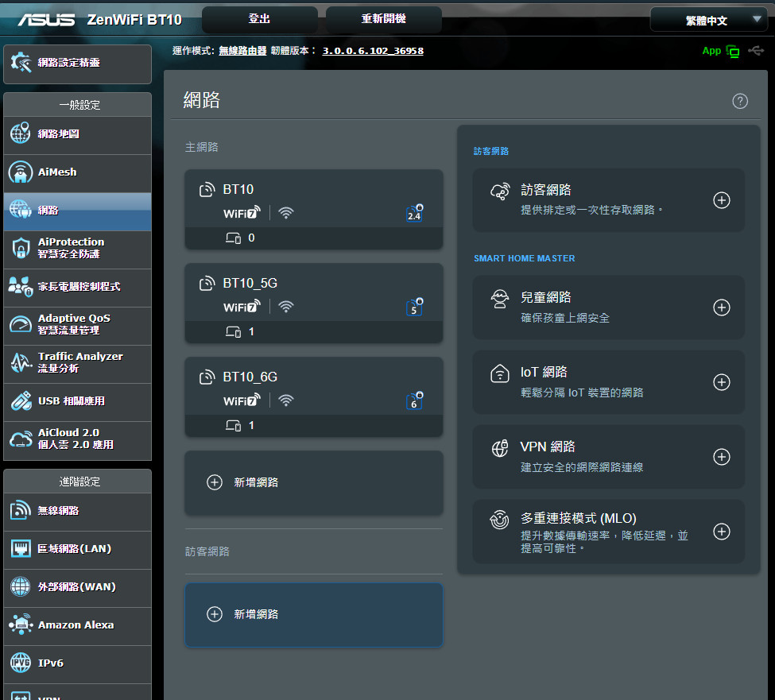Click the parental controls people icon

[20, 287]
